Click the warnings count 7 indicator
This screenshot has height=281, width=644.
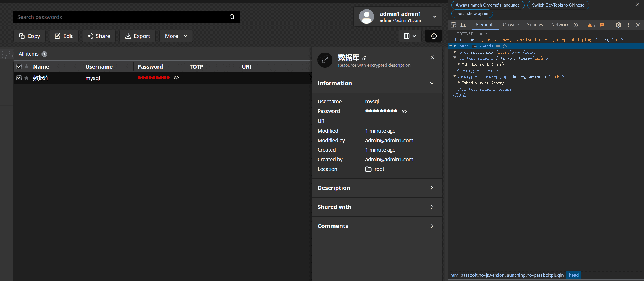[x=592, y=25]
